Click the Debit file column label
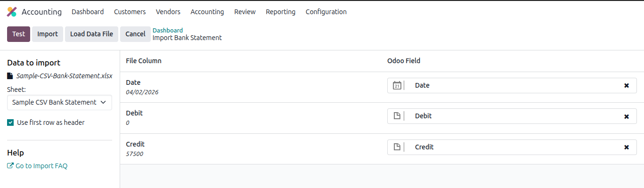 [134, 113]
